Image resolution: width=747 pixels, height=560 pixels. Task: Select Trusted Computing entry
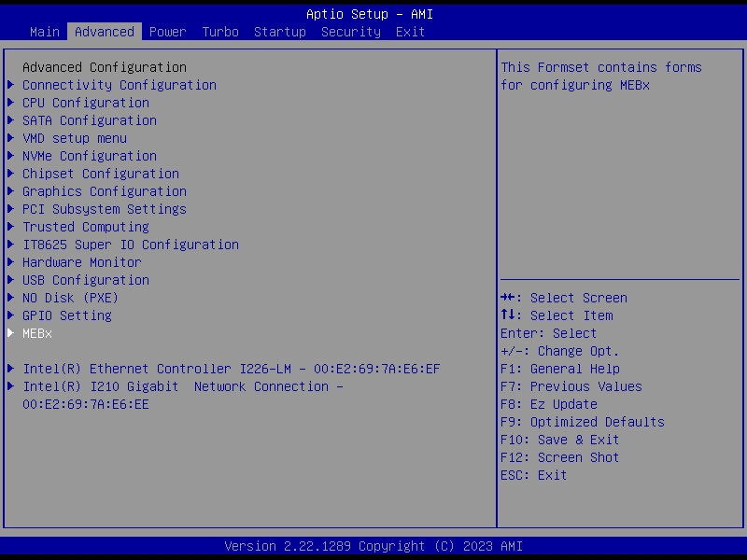click(86, 227)
